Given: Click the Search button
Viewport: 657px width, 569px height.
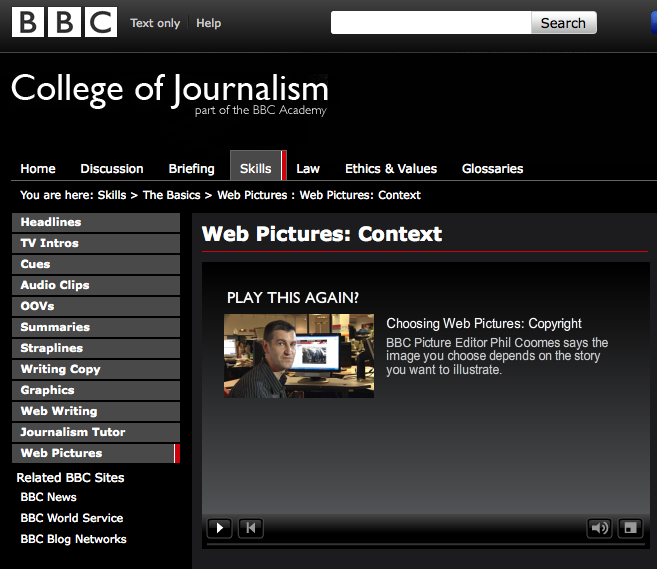Looking at the screenshot, I should (x=563, y=23).
